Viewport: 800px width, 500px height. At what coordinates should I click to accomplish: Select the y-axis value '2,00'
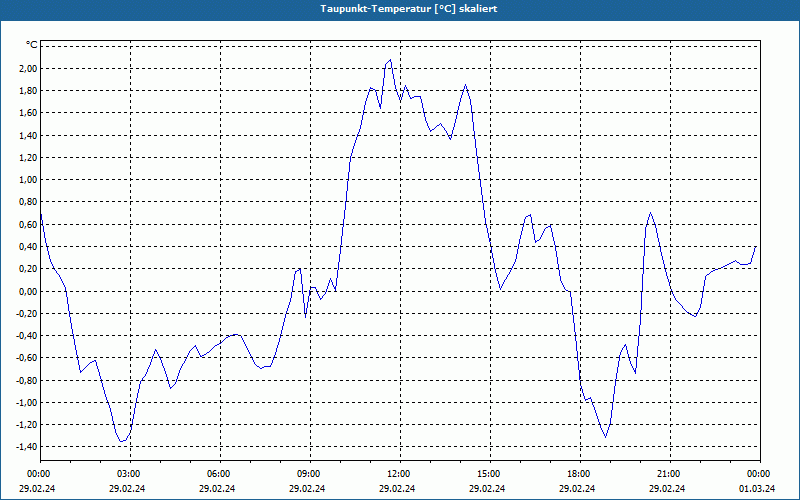pos(28,68)
